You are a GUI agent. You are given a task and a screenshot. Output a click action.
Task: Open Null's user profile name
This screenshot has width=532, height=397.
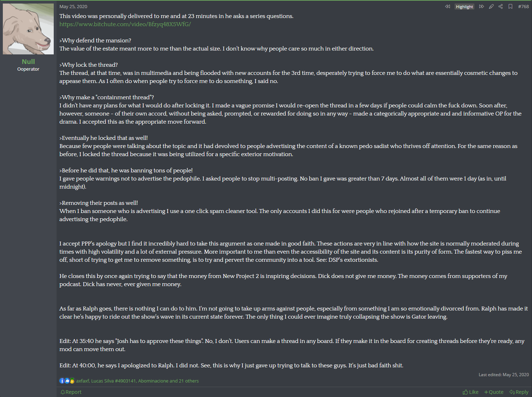coord(28,61)
